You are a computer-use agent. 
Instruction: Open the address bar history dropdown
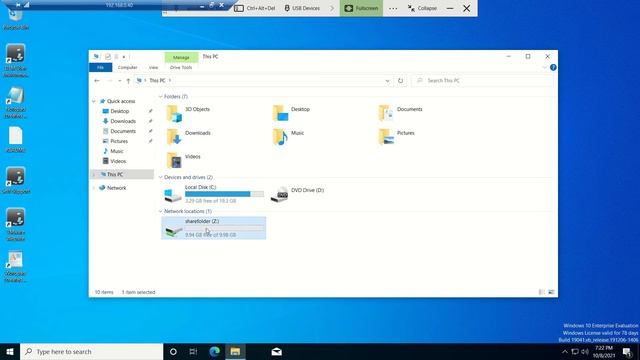click(x=387, y=81)
